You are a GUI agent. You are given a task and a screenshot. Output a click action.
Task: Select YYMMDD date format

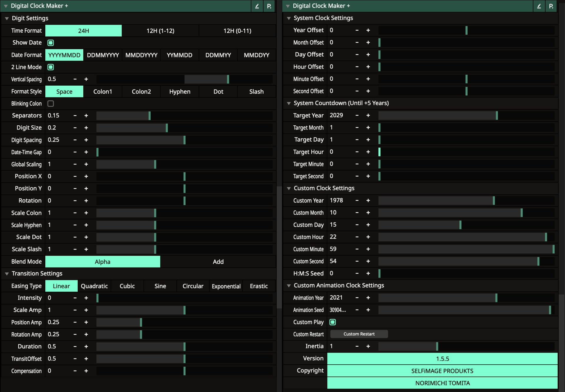(180, 55)
